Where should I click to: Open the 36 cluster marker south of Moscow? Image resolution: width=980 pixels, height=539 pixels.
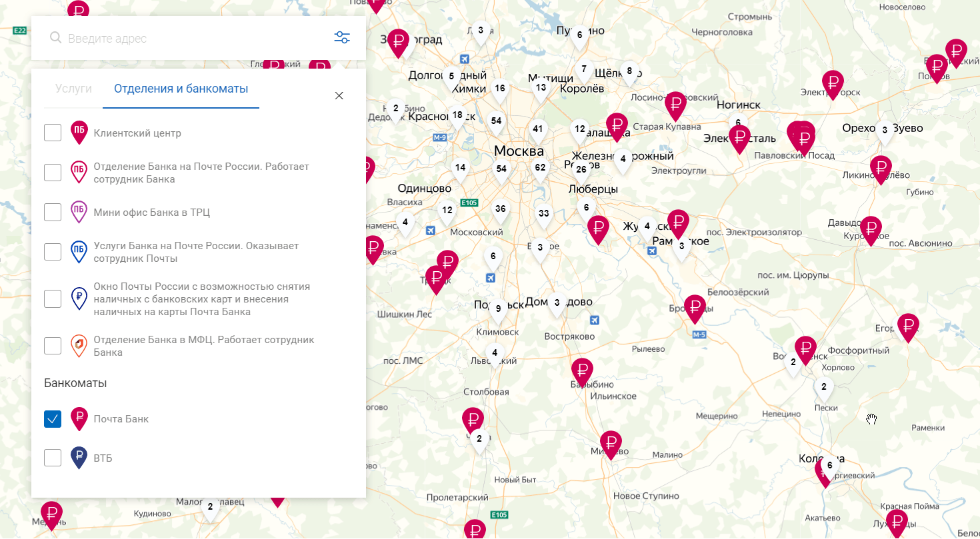click(x=501, y=211)
